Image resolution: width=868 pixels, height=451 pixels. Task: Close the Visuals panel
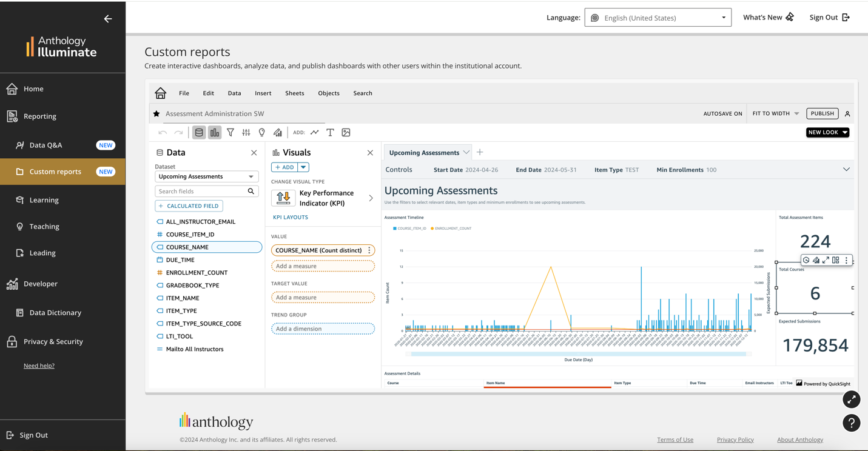[x=370, y=153]
